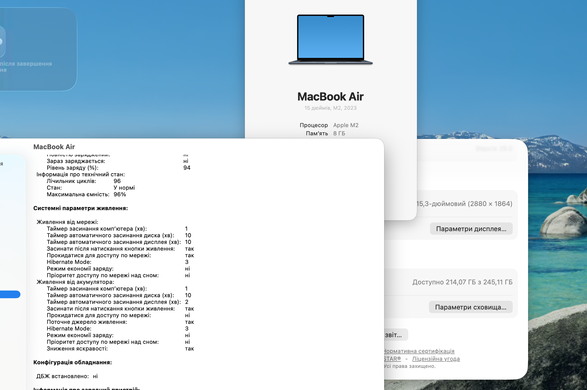Select "Hibernate Mode:" under Живлення від акумулятора
Viewport: 587px width, 390px height.
pos(69,329)
